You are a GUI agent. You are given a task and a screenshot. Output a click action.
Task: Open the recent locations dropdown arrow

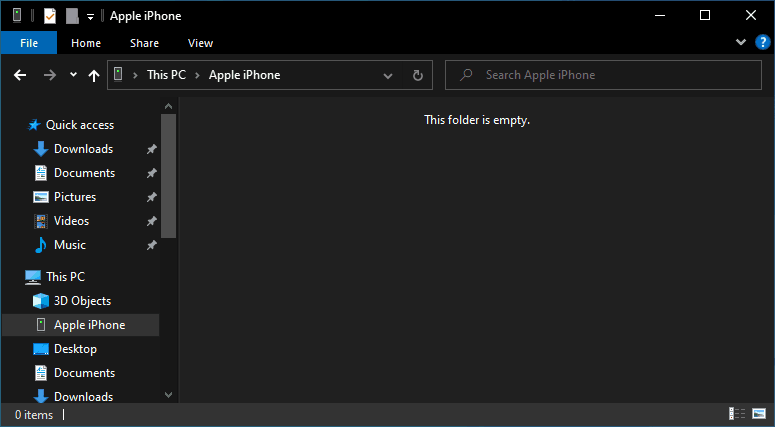pos(73,75)
